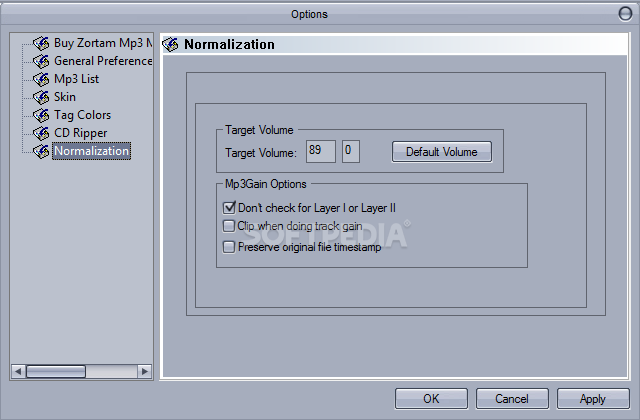Viewport: 640px width, 420px height.
Task: Enable Preserve original file timestamp
Action: (229, 247)
